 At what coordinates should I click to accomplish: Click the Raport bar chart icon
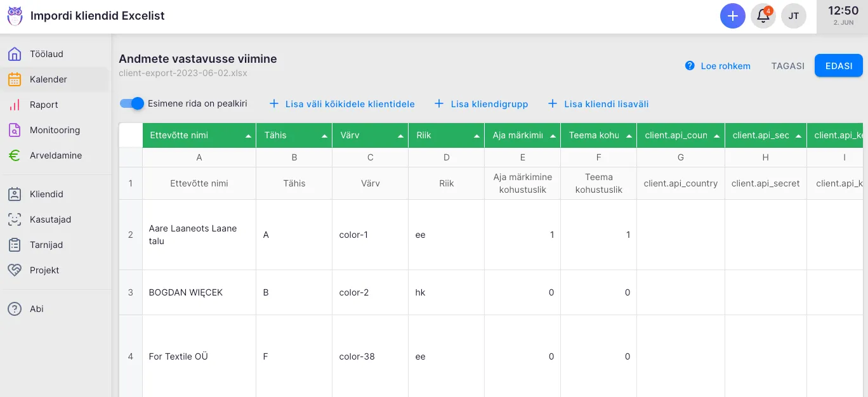point(15,105)
